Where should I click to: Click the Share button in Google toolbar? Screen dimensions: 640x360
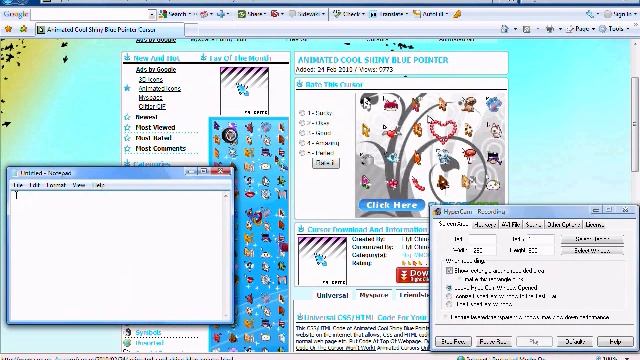(x=250, y=14)
